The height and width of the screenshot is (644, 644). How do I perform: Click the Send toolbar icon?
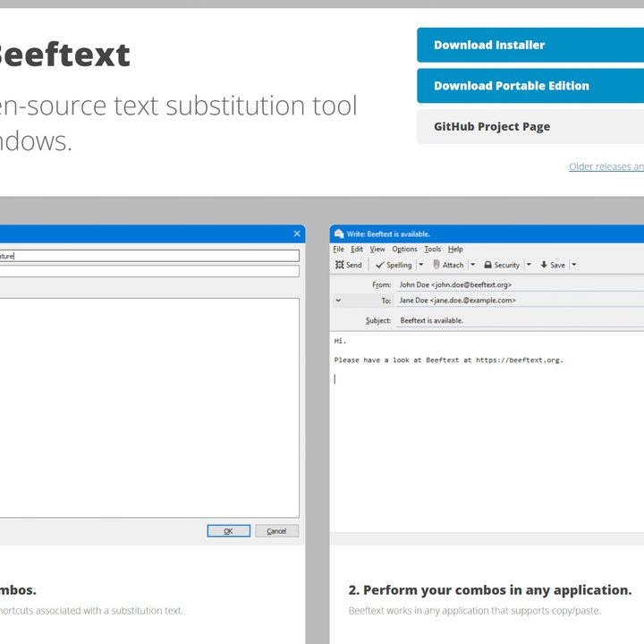[348, 265]
